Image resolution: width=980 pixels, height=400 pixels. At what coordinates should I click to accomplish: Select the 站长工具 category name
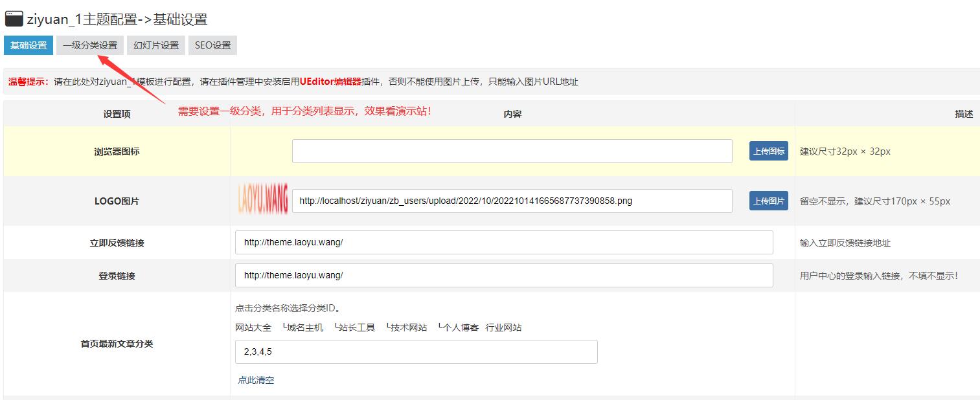pyautogui.click(x=357, y=328)
